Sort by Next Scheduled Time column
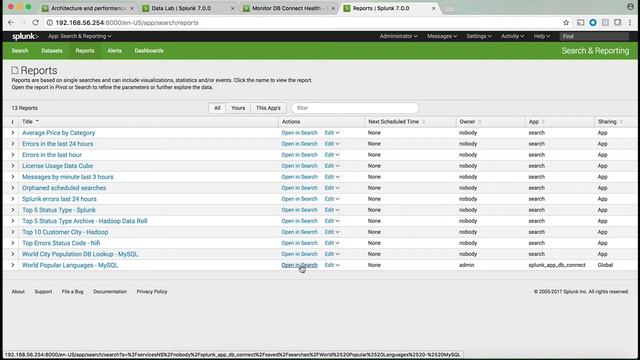Viewport: 640px width, 360px height. pos(396,122)
